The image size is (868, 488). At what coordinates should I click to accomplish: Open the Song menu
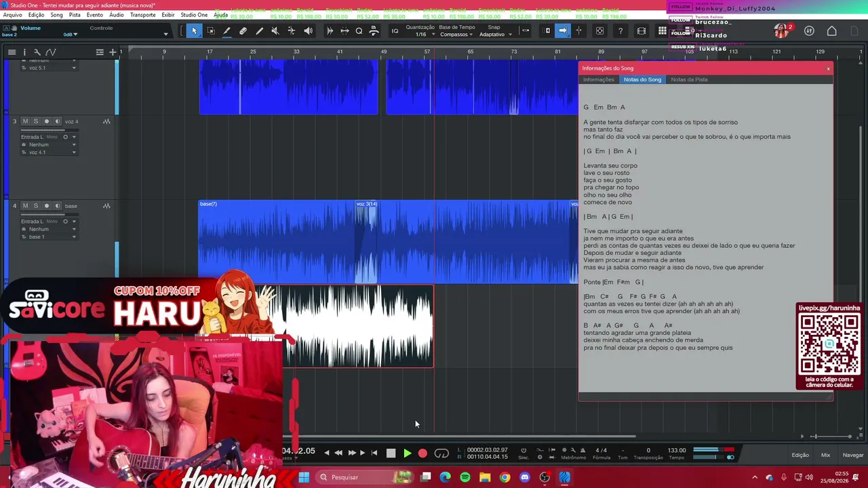pyautogui.click(x=56, y=15)
